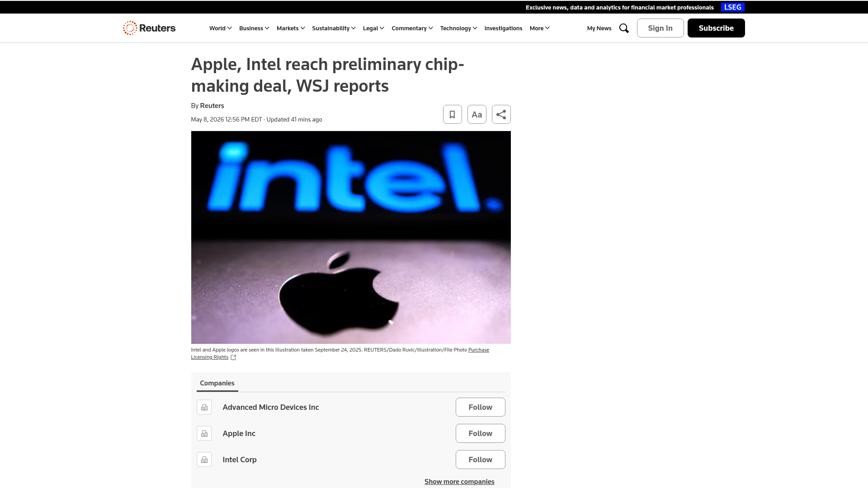Follow Advanced Micro Devices Inc

[480, 407]
